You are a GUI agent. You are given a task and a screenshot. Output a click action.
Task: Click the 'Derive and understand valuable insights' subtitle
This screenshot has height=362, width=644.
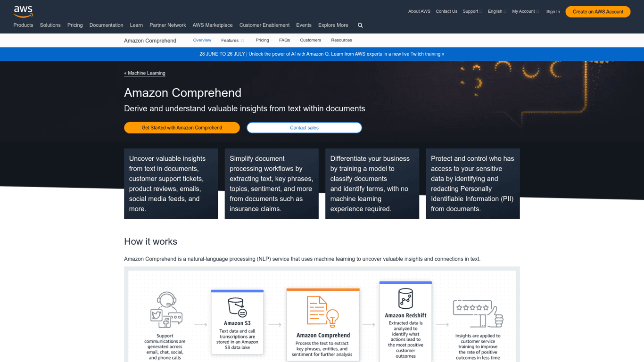(x=244, y=109)
